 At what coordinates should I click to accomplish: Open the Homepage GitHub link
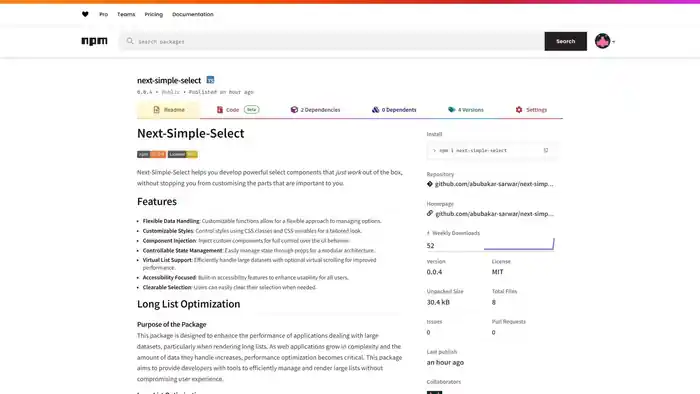pyautogui.click(x=494, y=214)
